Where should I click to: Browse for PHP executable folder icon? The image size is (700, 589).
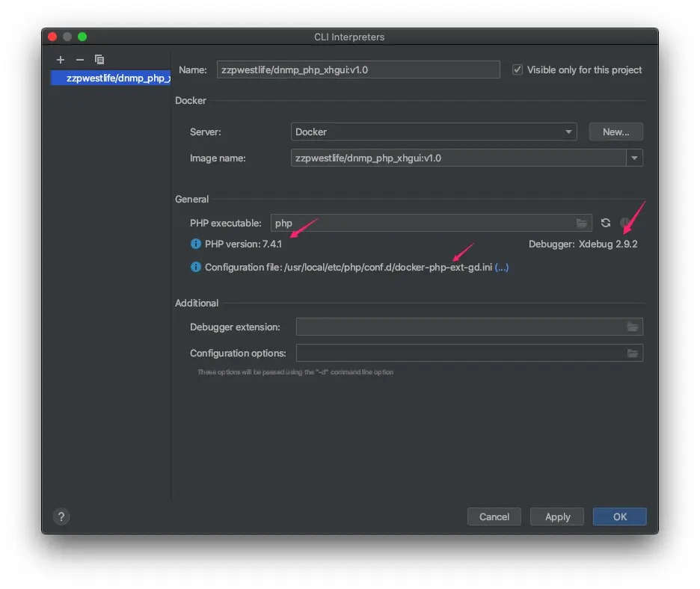click(x=581, y=223)
